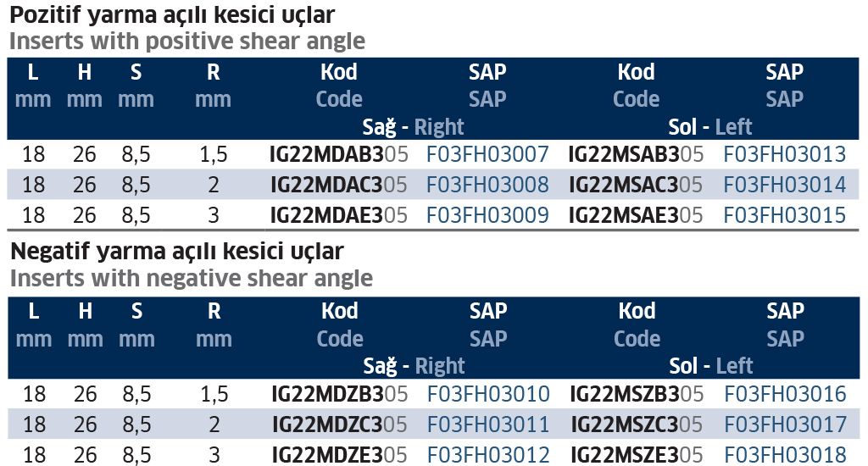Screen dimensions: 868x466
Task: Click product code IG22MDAB305
Action: pyautogui.click(x=339, y=154)
